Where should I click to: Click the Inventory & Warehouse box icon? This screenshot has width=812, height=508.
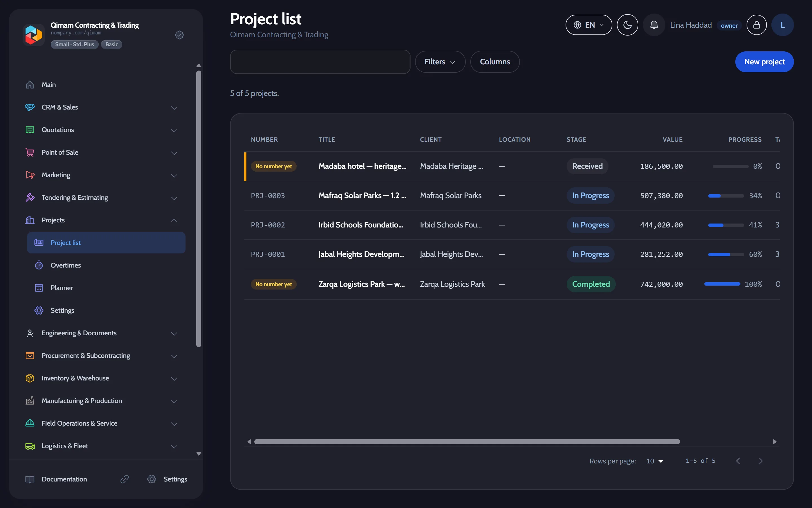click(x=30, y=378)
